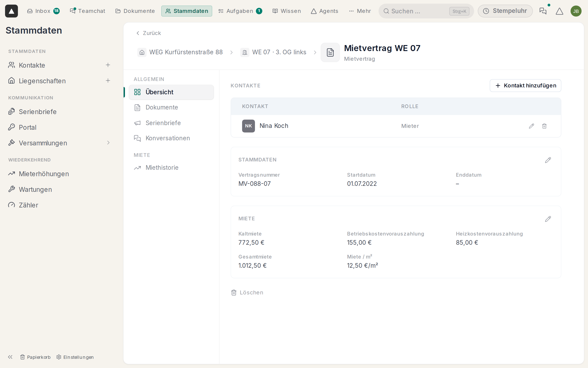This screenshot has width=588, height=368.
Task: Edit Miete section with pencil icon
Action: [x=548, y=219]
